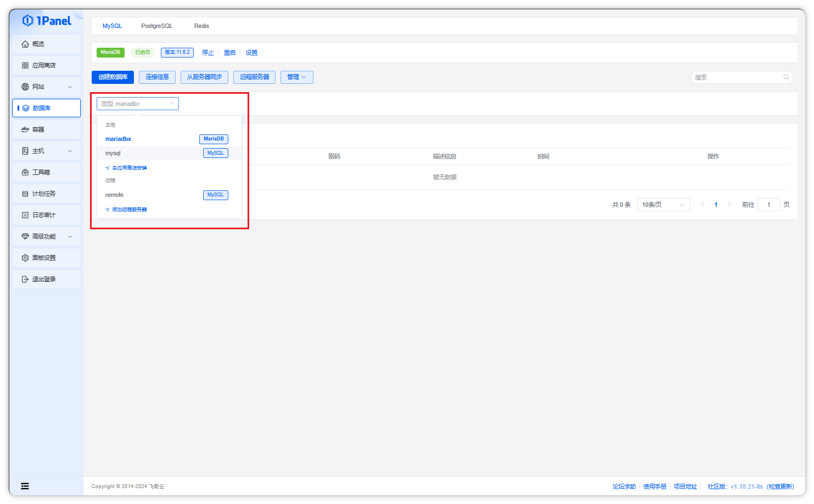The width and height of the screenshot is (814, 504).
Task: Open 计划任务 in the sidebar
Action: pos(46,194)
